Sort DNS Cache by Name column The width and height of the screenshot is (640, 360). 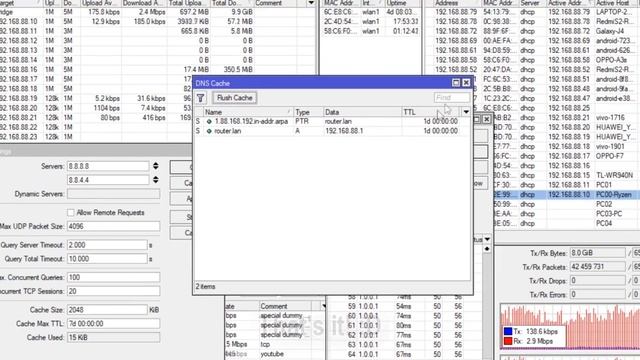click(248, 112)
